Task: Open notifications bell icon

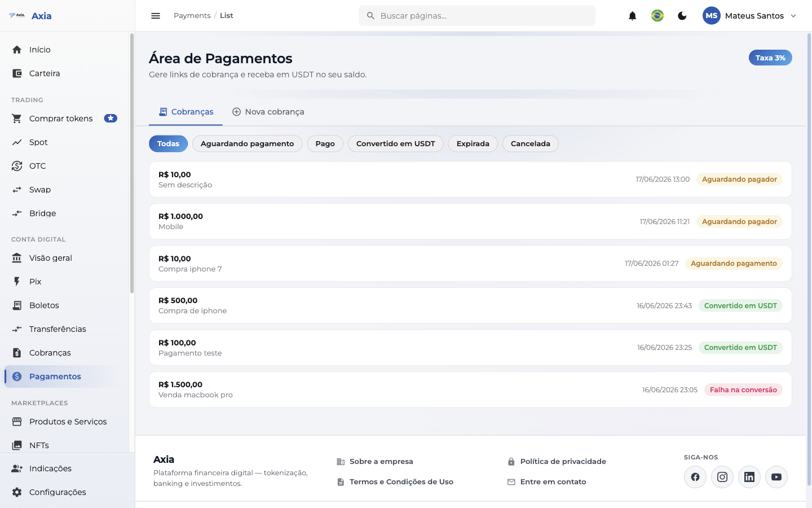Action: [633, 16]
